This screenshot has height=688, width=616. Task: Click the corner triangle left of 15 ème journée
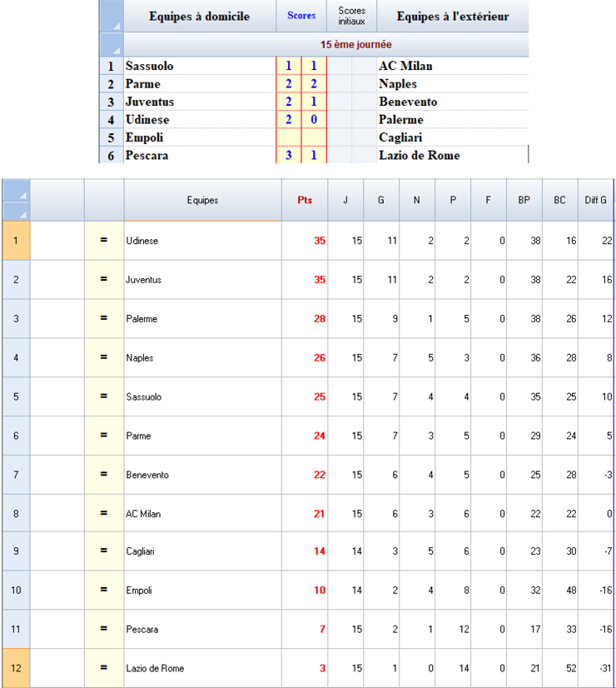coord(111,44)
